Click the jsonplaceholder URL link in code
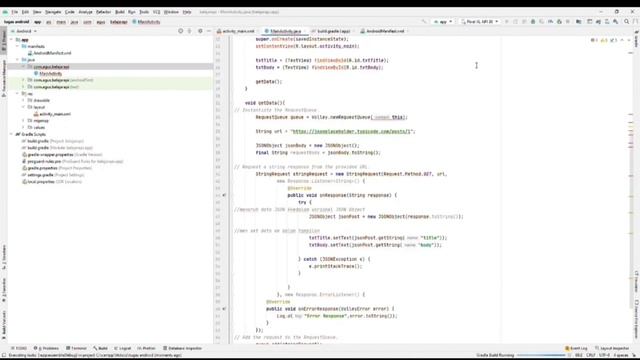 point(352,131)
